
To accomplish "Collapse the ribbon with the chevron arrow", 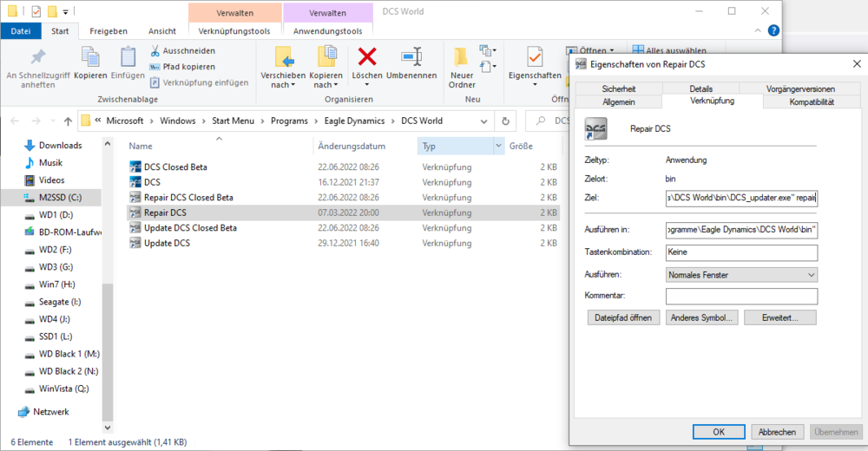I will tap(758, 31).
